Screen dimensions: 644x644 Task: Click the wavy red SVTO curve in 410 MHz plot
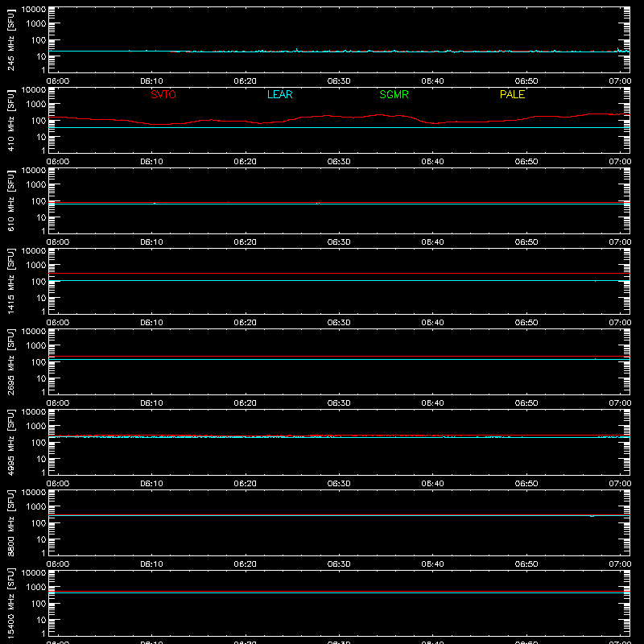click(339, 117)
